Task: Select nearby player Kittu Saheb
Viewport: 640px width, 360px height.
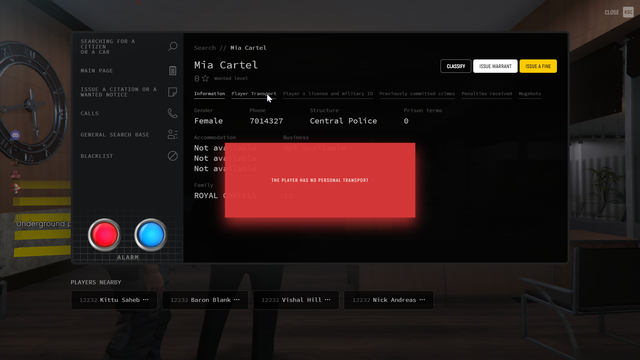Action: (114, 300)
